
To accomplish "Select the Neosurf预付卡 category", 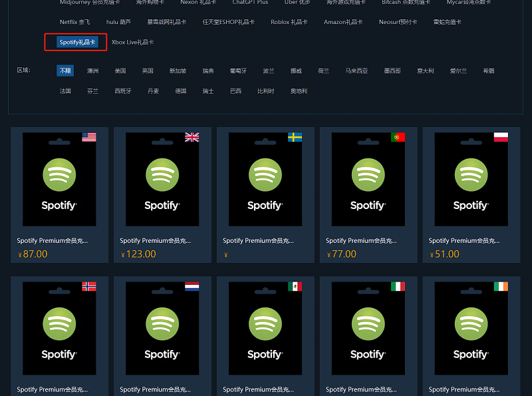I will [x=398, y=22].
